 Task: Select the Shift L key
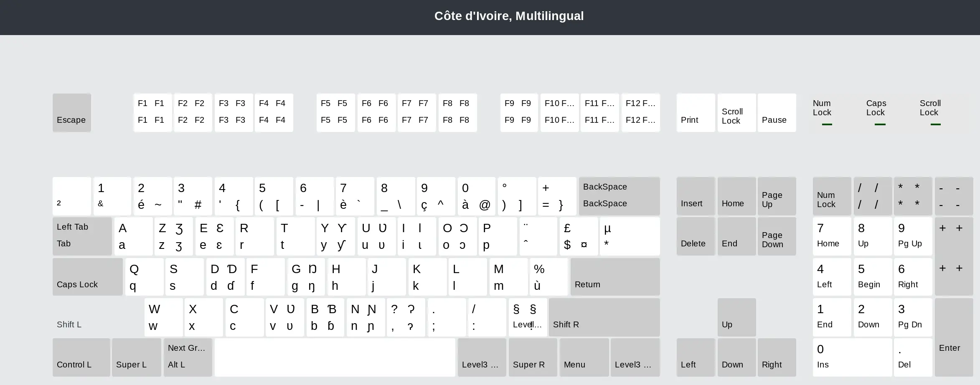click(98, 317)
